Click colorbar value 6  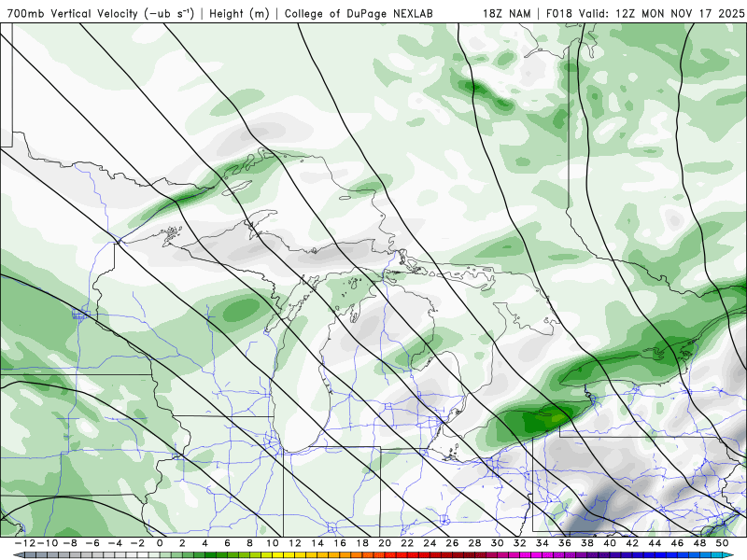point(227,543)
